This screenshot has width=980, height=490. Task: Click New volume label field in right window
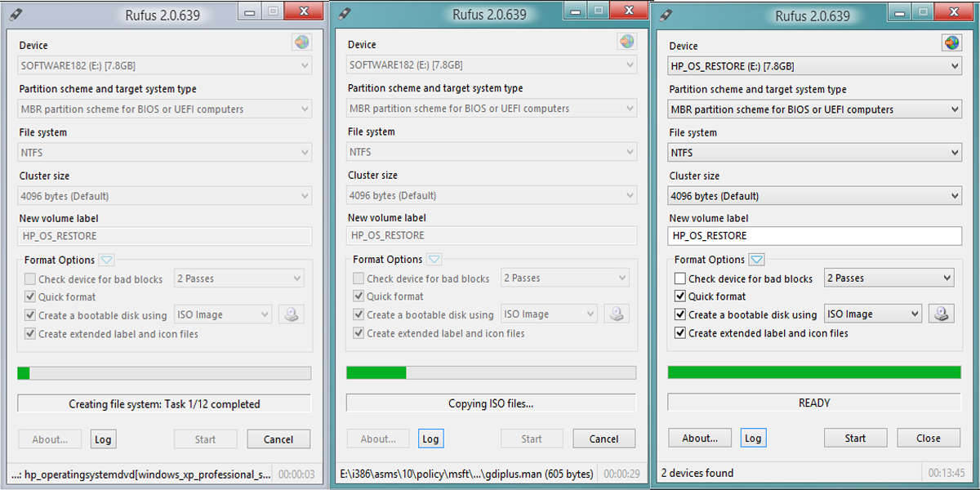814,235
